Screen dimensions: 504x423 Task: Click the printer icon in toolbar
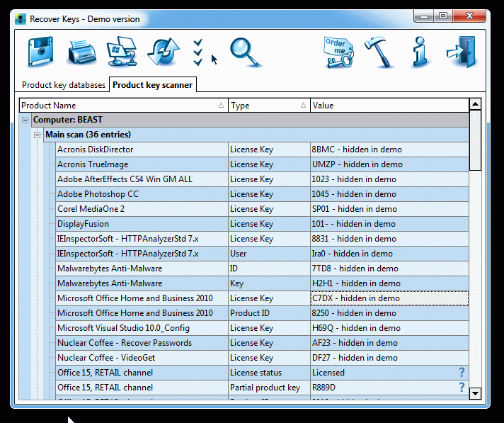coord(81,52)
